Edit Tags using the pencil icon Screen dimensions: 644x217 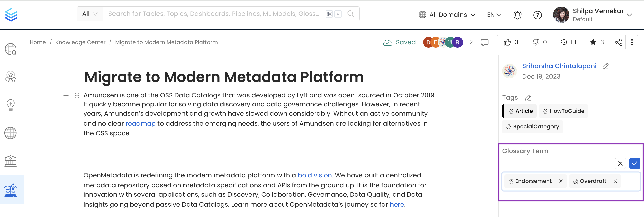528,98
